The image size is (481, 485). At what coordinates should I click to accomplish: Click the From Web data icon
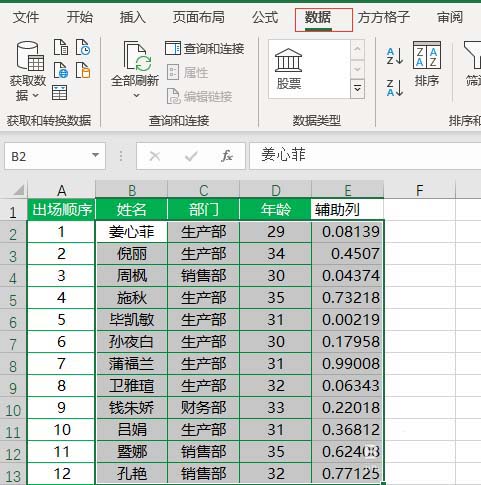(x=61, y=71)
